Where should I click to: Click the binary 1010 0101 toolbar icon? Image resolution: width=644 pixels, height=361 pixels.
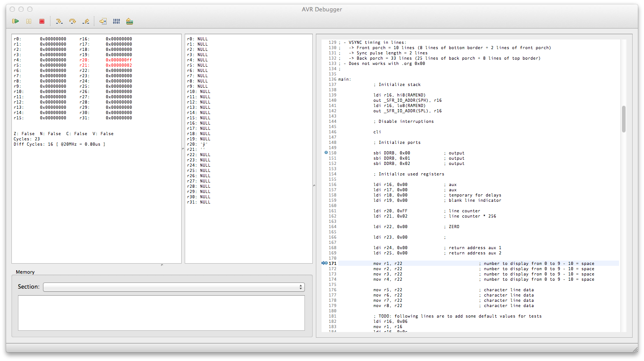click(x=116, y=21)
